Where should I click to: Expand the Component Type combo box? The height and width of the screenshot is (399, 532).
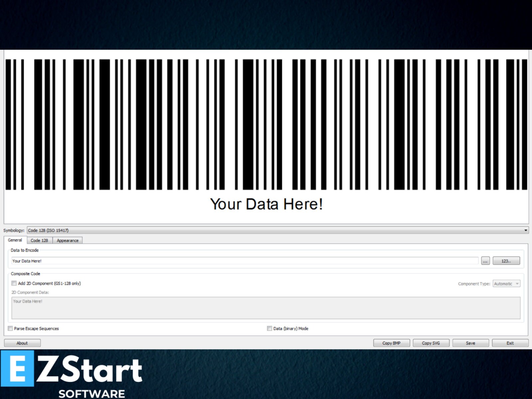tap(506, 283)
